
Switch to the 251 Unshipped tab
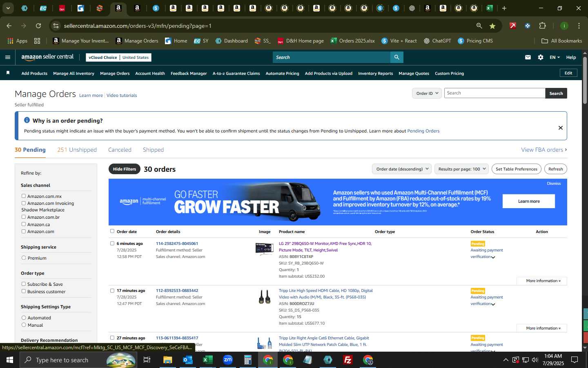point(77,150)
